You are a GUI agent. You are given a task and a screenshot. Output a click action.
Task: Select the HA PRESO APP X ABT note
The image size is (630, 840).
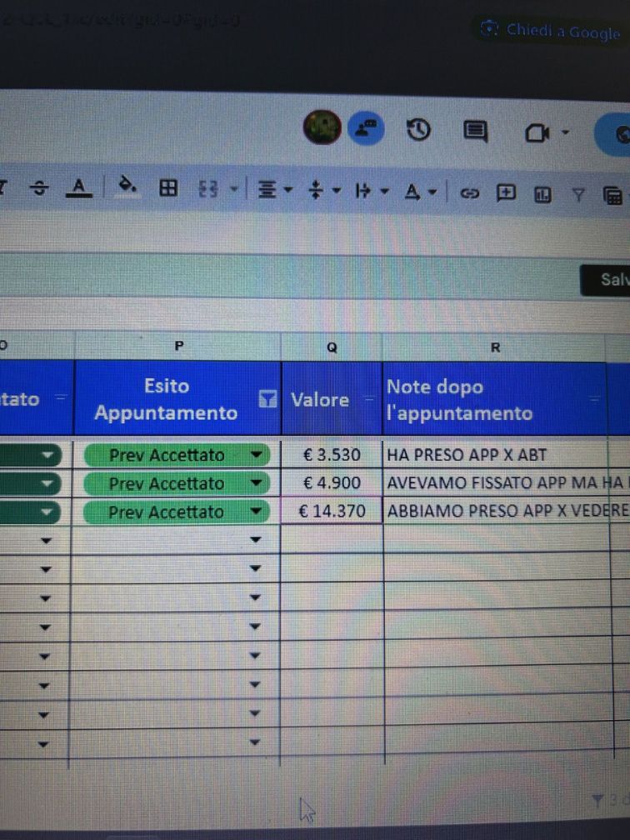pos(466,455)
